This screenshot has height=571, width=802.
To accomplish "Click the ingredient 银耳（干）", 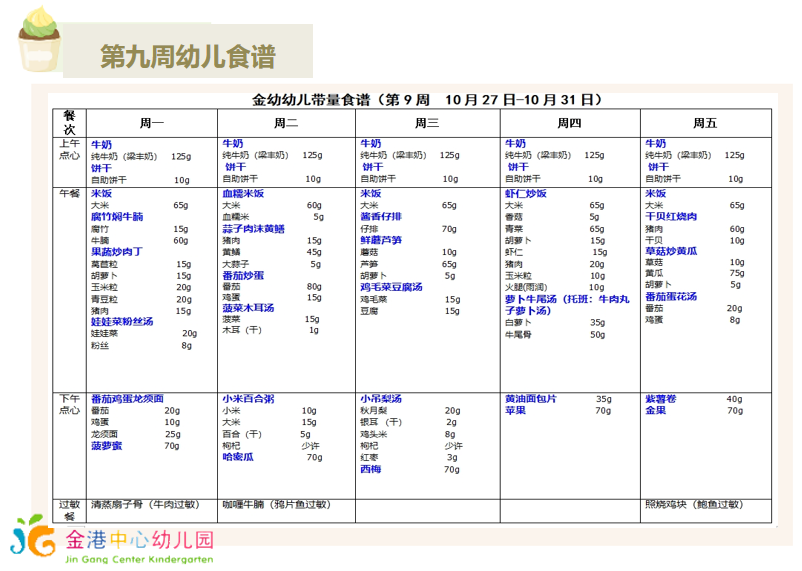I will [x=381, y=422].
